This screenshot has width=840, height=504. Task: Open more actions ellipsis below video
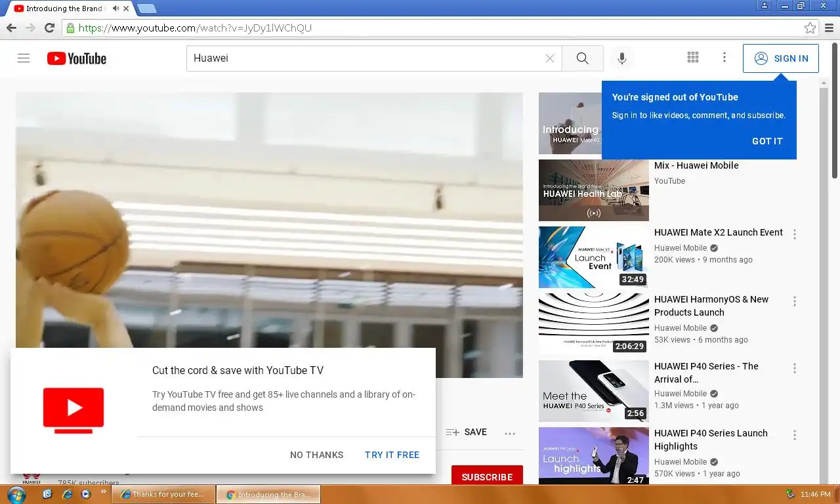point(510,433)
